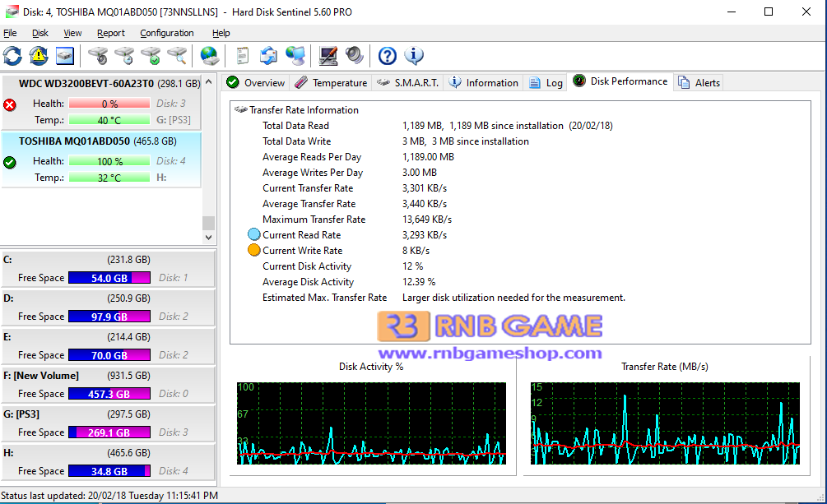827x504 pixels.
Task: Click the monitor with screwdriver configuration icon
Action: (x=328, y=55)
